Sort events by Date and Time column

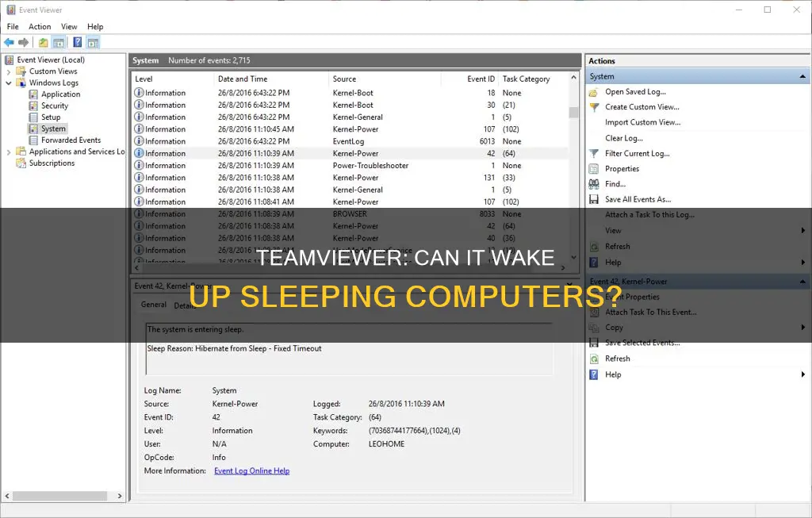tap(271, 79)
